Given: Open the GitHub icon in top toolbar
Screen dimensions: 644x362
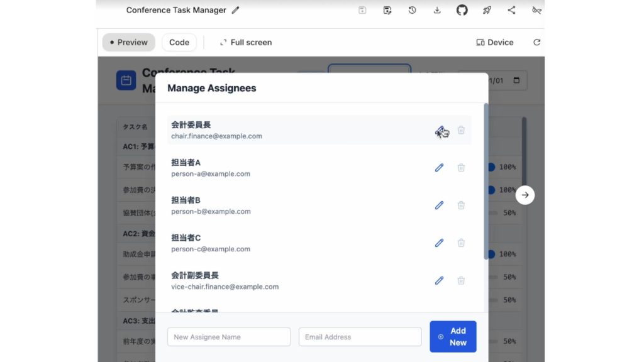Looking at the screenshot, I should click(x=462, y=10).
